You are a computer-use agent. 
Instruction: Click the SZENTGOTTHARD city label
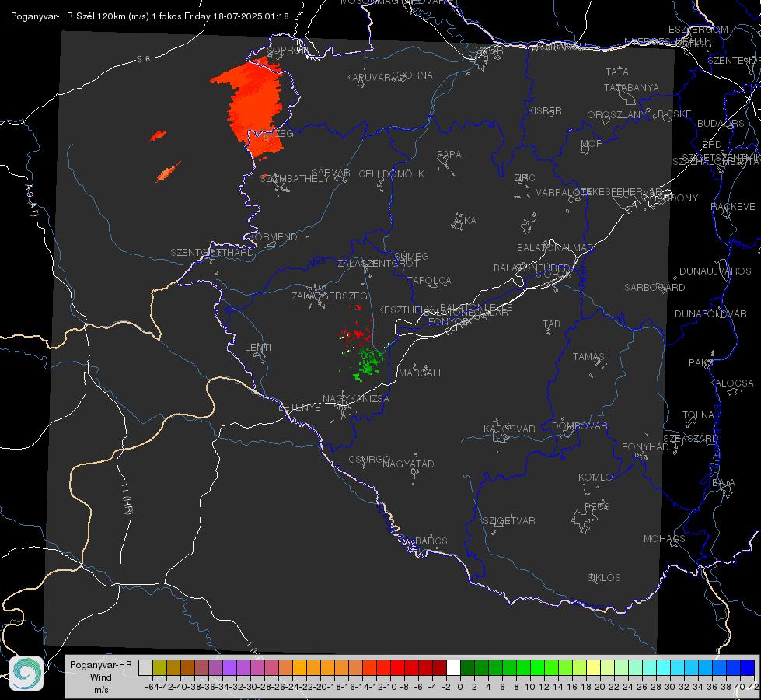pyautogui.click(x=212, y=253)
